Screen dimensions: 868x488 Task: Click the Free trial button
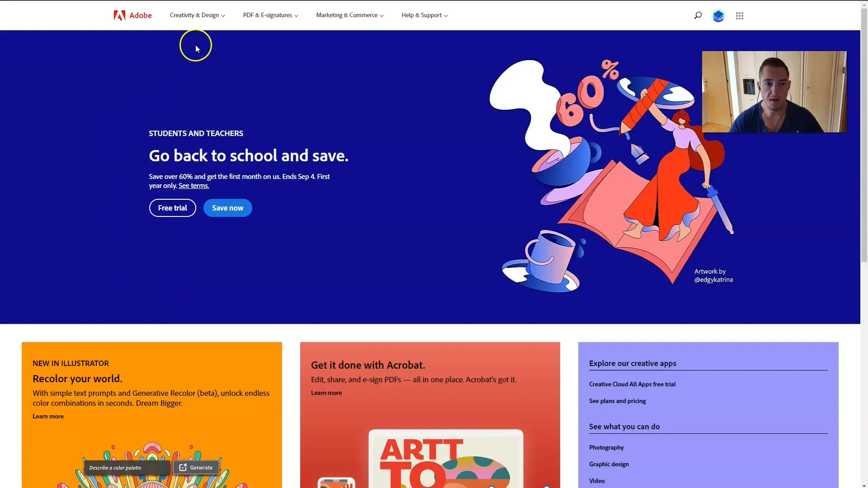tap(172, 207)
